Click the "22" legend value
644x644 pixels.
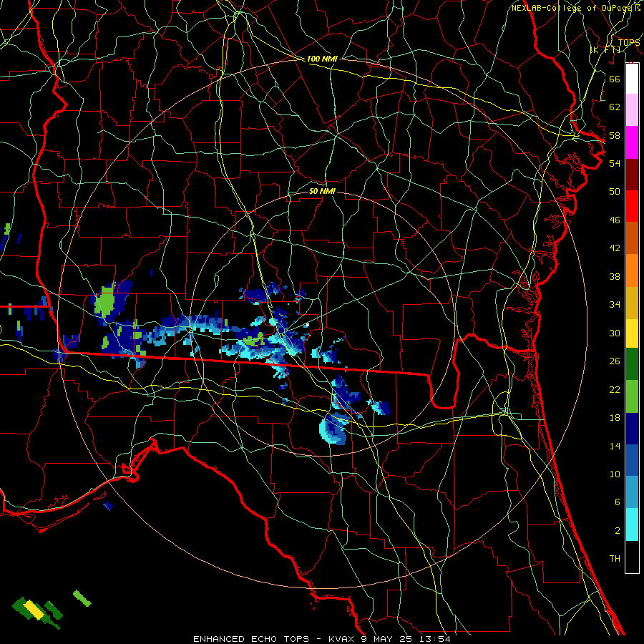615,390
